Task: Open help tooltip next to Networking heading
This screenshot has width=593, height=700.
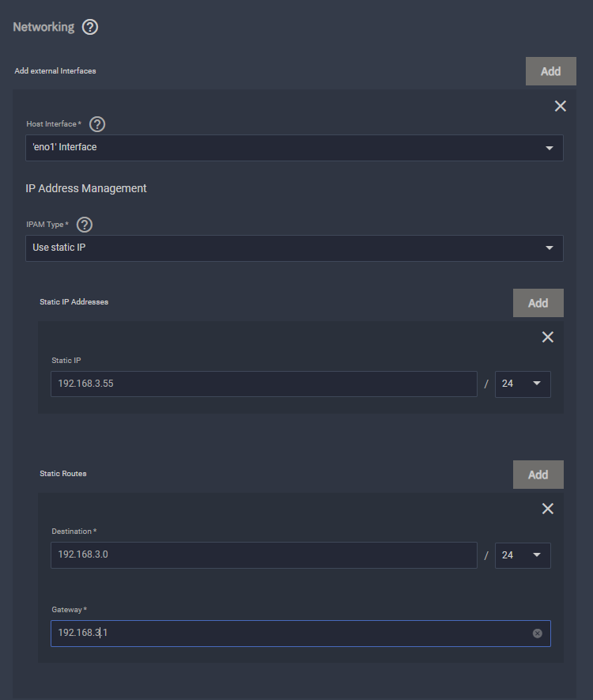Action: click(90, 27)
